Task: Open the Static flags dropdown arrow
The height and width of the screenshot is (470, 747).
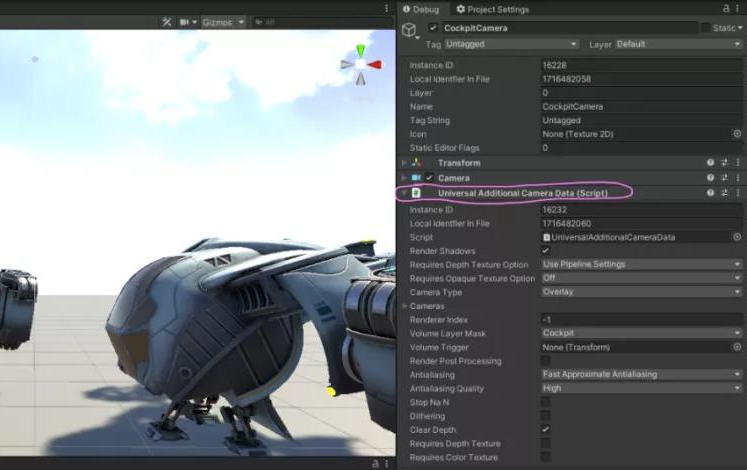Action: point(740,28)
